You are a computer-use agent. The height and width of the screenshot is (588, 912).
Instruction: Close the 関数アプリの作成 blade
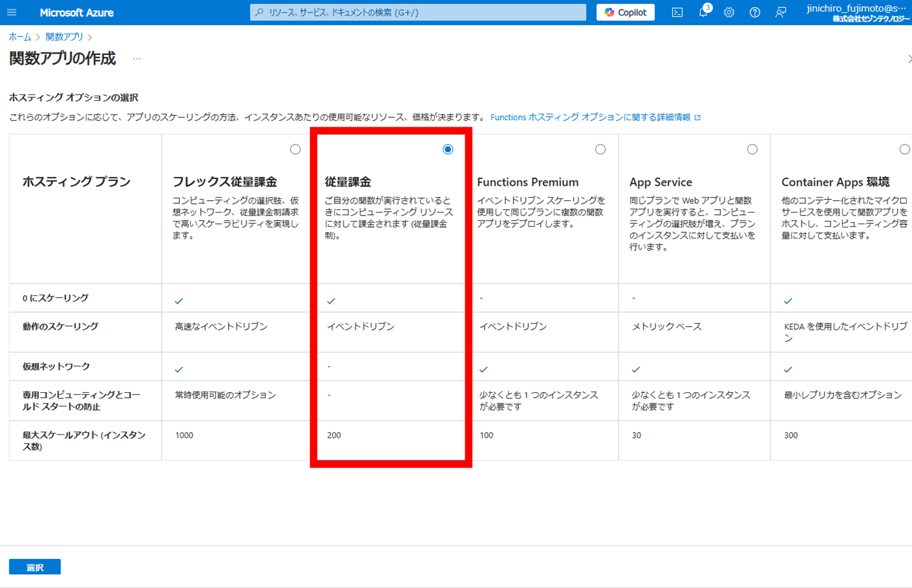[909, 59]
